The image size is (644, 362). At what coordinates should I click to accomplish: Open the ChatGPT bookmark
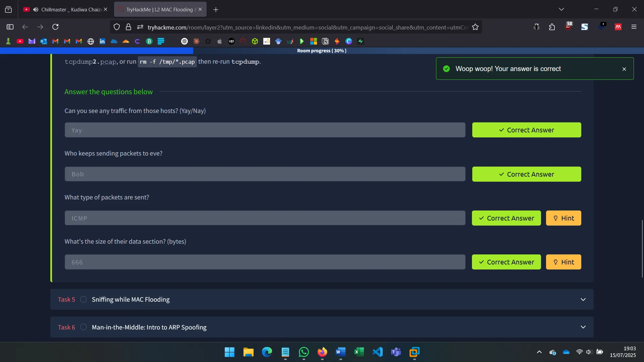184,41
